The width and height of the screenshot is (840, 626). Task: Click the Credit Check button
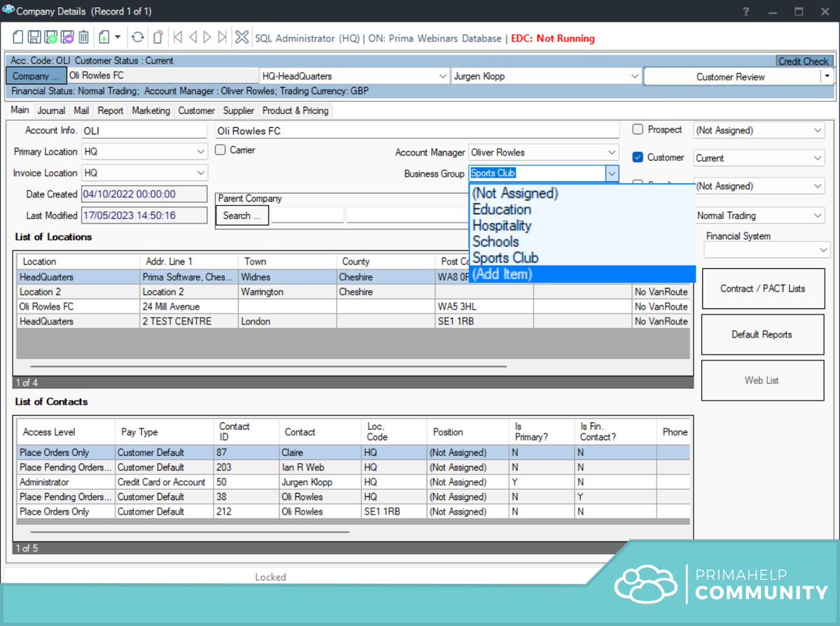click(x=803, y=61)
